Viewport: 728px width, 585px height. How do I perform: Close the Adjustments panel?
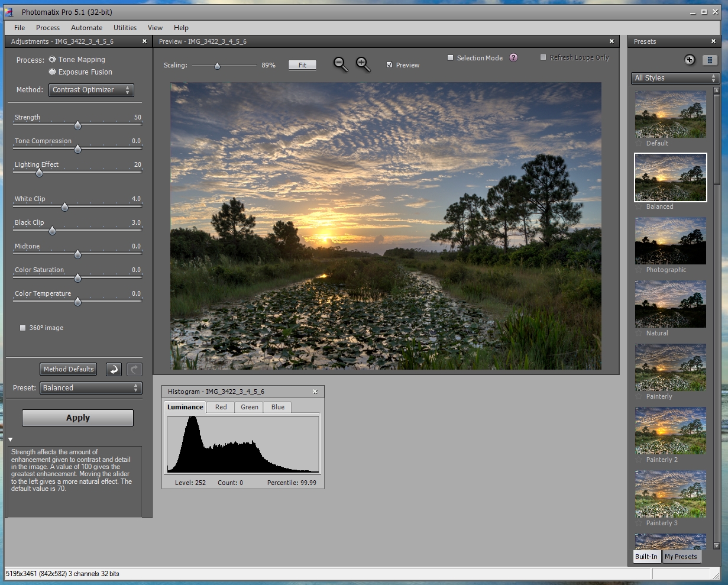[144, 41]
